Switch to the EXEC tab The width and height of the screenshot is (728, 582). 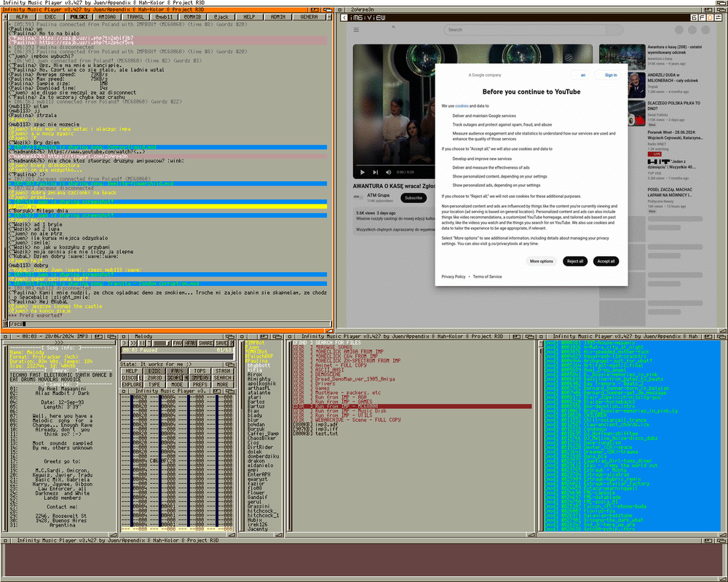coord(50,17)
